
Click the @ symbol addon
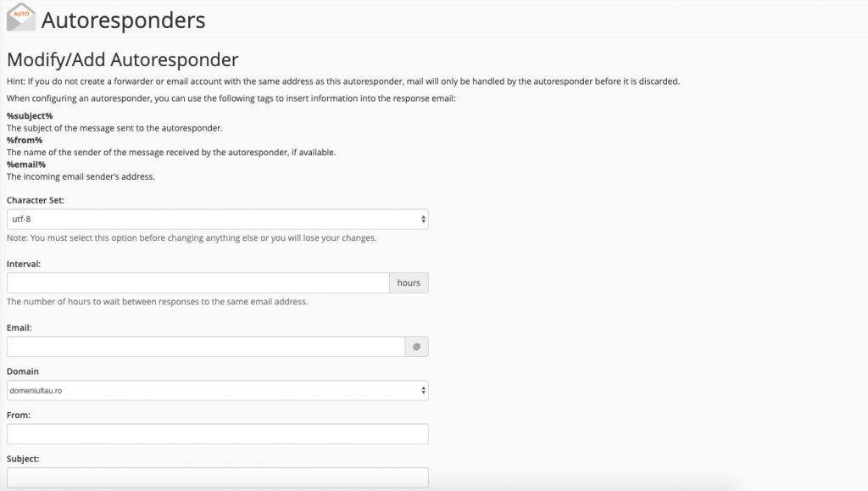click(x=417, y=347)
